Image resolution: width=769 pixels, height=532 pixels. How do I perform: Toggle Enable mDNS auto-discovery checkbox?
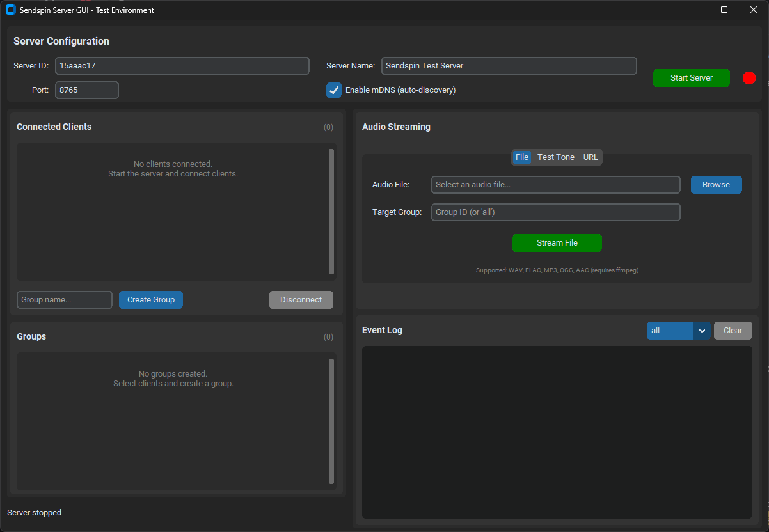coord(334,90)
